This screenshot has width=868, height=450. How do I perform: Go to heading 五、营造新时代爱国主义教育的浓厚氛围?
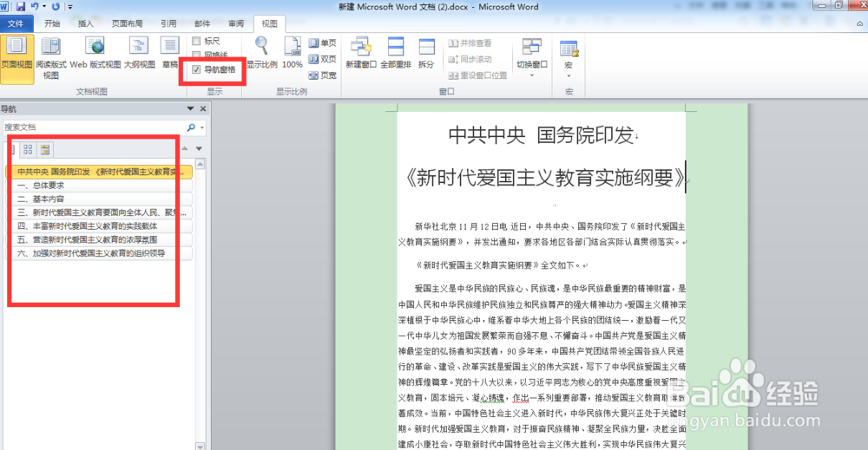coord(100,239)
